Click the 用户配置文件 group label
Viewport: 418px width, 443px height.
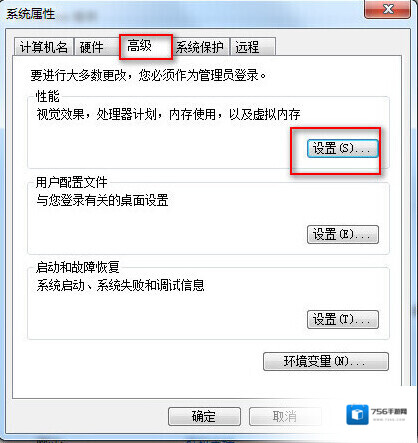click(72, 182)
